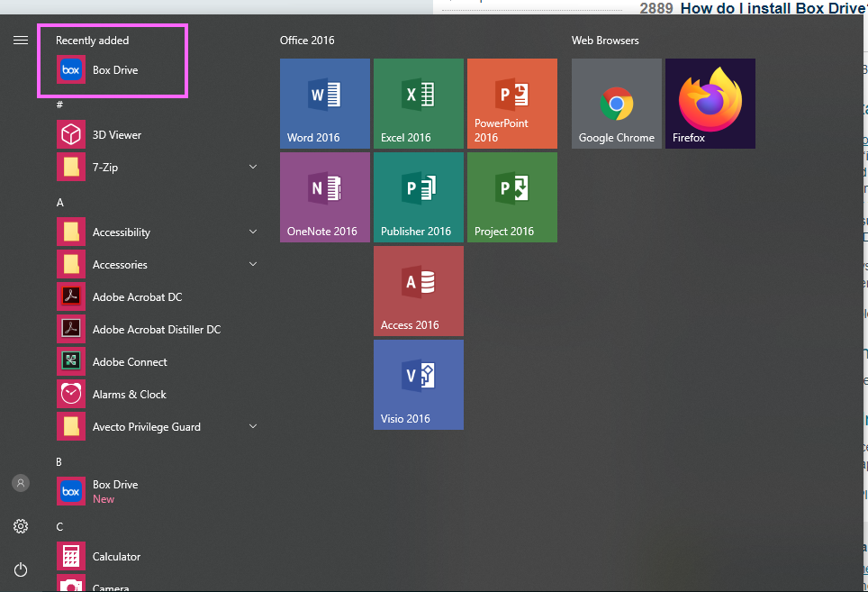The width and height of the screenshot is (868, 592).
Task: Open the Accessibility folder icon
Action: click(x=71, y=232)
